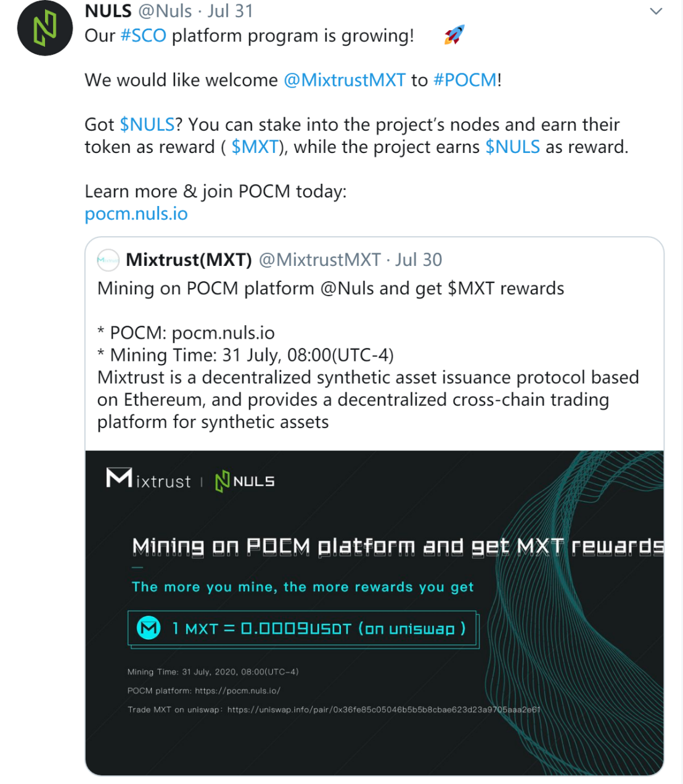This screenshot has width=683, height=784.
Task: Click the Mixtrust small profile avatar
Action: pos(108,260)
